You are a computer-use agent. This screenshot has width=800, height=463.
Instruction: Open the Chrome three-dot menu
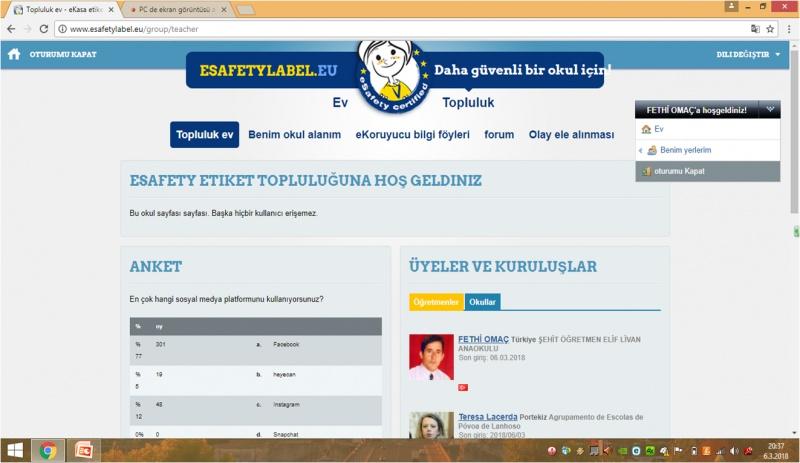(x=788, y=29)
